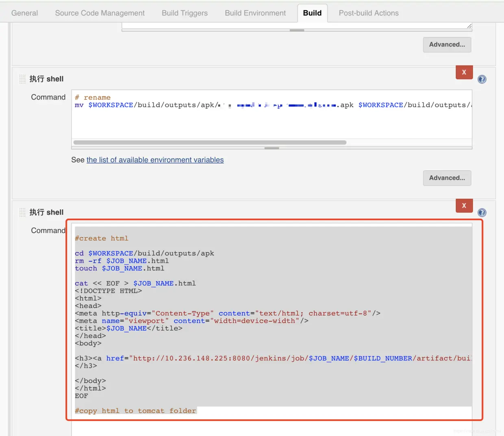Click the 'rm -rf $JOB_NAME.html' line
This screenshot has width=504, height=436.
(122, 261)
